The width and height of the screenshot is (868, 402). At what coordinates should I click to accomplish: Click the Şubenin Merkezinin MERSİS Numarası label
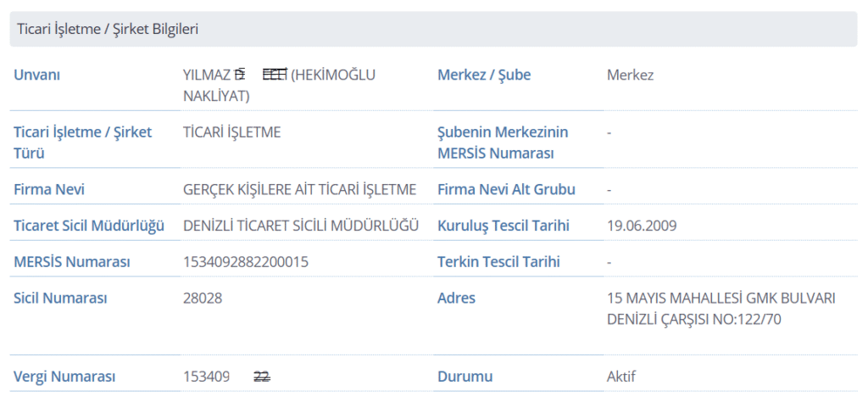click(502, 142)
